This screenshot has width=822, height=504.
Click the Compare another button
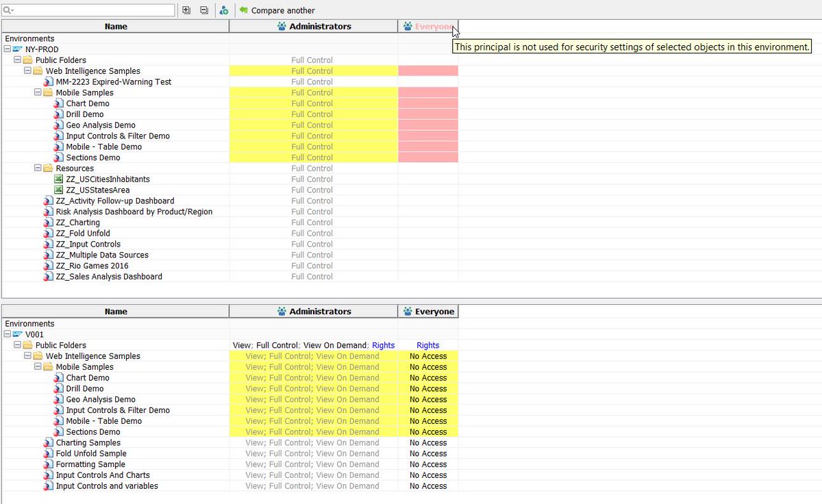pyautogui.click(x=277, y=10)
